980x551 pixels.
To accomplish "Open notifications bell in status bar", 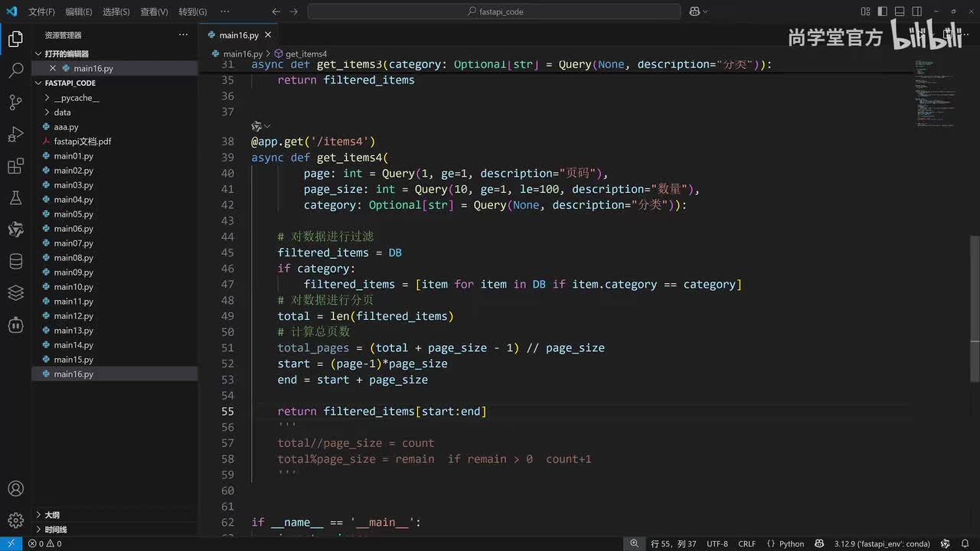I will (x=963, y=543).
